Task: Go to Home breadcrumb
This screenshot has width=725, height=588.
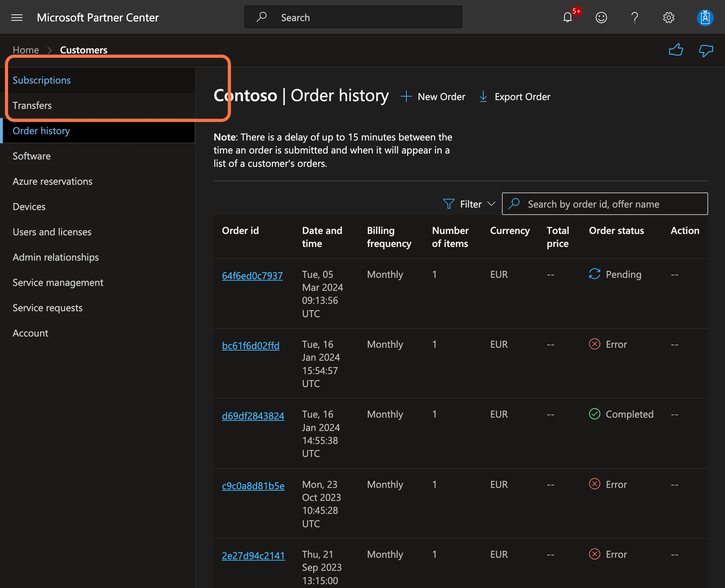Action: tap(26, 50)
